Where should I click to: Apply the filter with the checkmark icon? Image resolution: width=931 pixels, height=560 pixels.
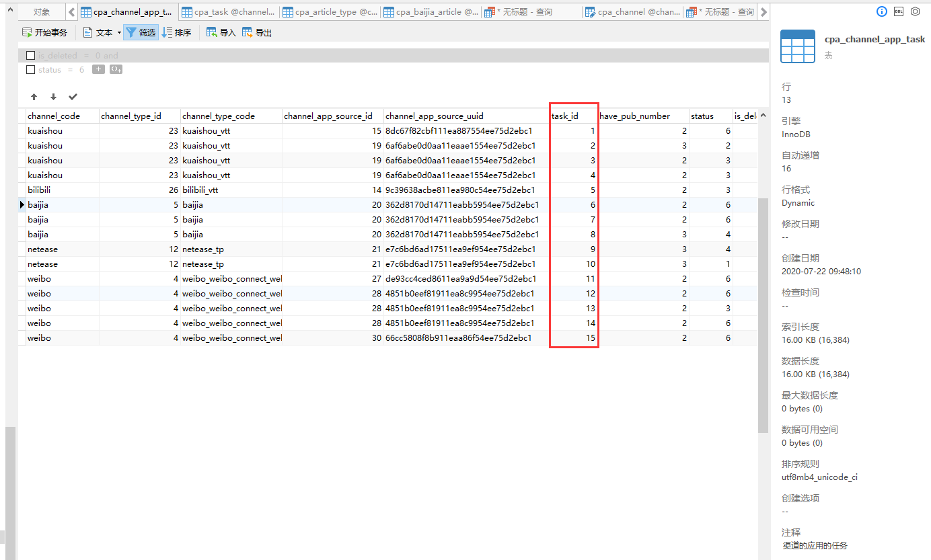click(x=73, y=97)
